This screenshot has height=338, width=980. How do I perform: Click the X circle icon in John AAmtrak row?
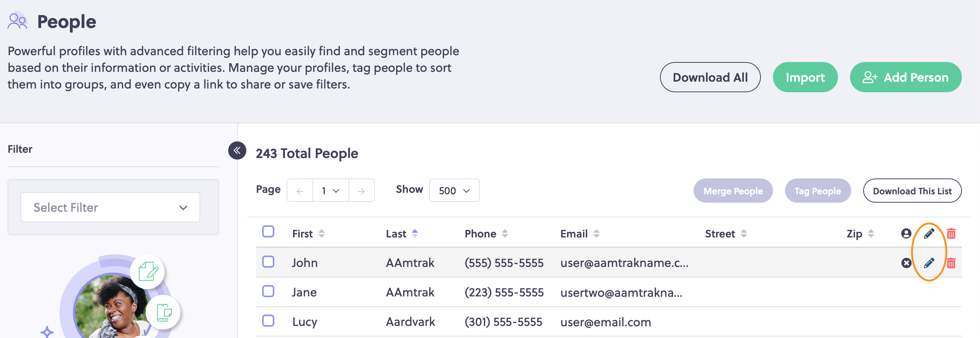coord(906,263)
